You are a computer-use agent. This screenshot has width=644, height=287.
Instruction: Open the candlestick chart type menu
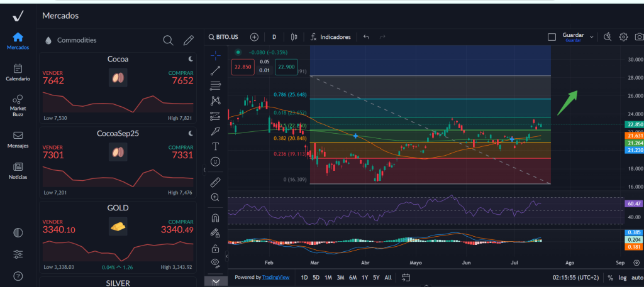[x=294, y=37]
